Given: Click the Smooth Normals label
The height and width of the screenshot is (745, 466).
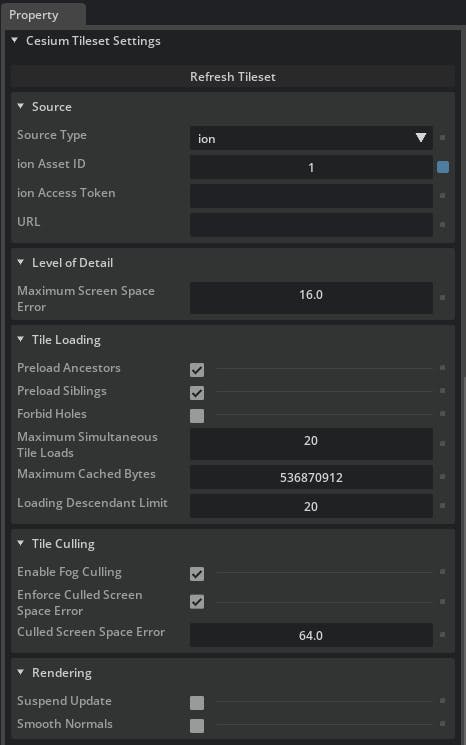Looking at the screenshot, I should click(65, 724).
